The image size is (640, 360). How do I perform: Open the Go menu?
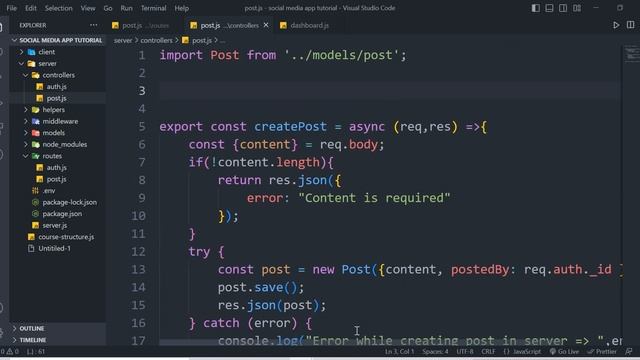pyautogui.click(x=108, y=8)
